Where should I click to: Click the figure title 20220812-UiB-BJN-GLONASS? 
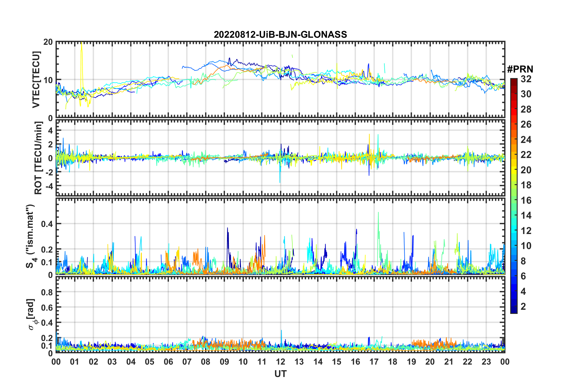coord(280,34)
